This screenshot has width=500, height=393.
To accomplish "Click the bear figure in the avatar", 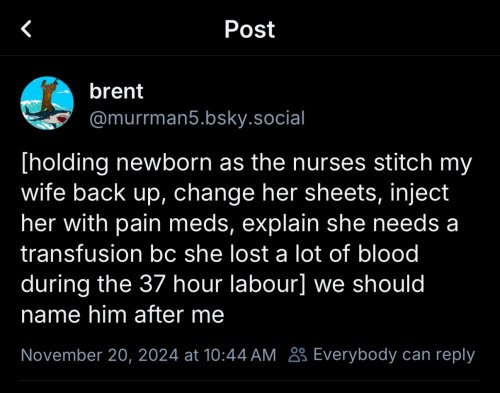I will click(x=49, y=94).
